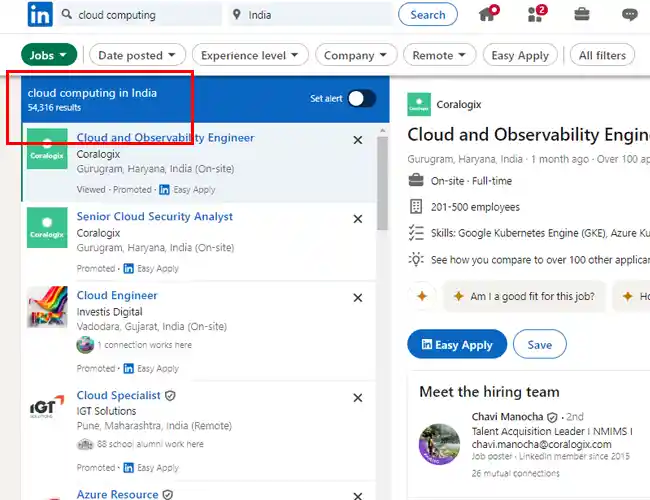Viewport: 650px width, 500px height.
Task: Save the Coralogix job
Action: pyautogui.click(x=539, y=345)
